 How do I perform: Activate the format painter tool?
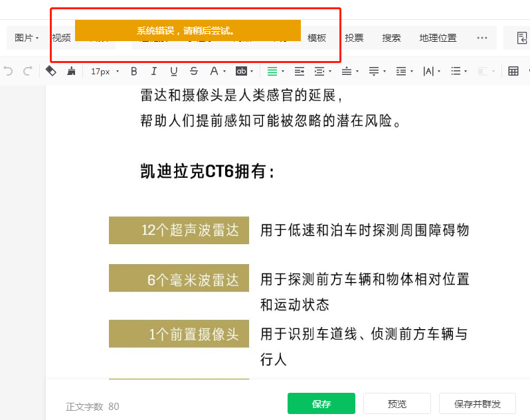(50, 71)
